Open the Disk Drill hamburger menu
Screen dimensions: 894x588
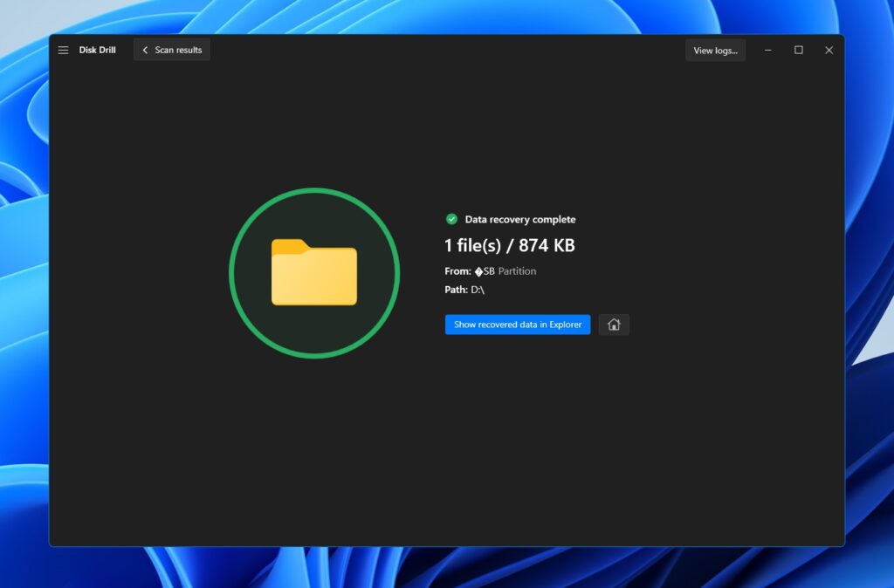click(63, 50)
